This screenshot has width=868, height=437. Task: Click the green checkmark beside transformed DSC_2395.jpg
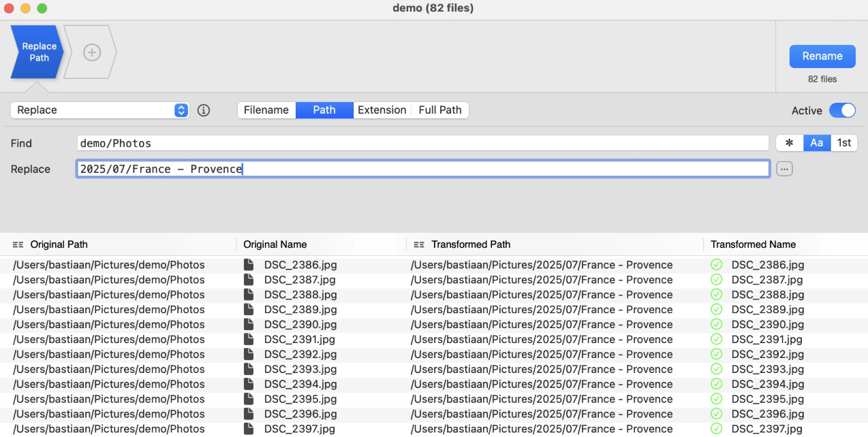coord(716,400)
